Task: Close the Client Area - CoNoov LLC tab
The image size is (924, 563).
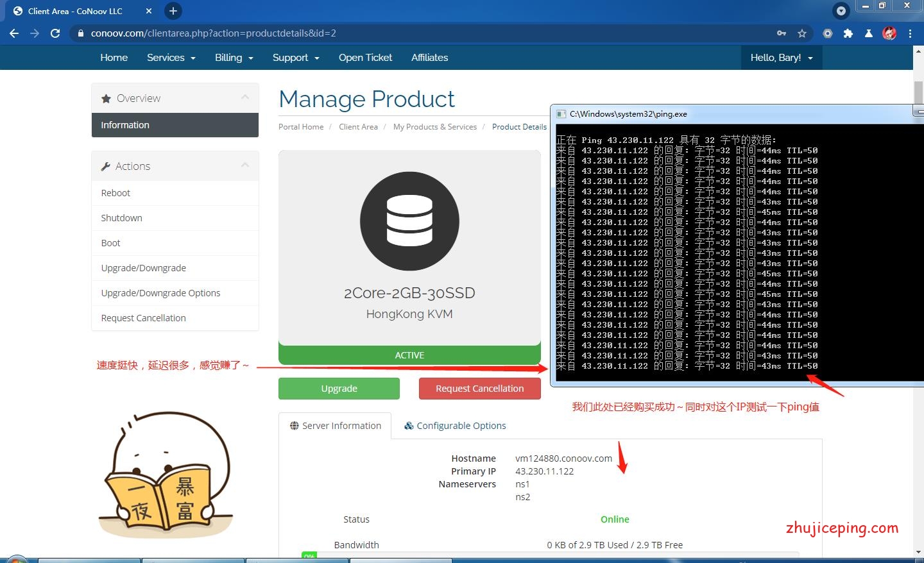Action: (149, 11)
